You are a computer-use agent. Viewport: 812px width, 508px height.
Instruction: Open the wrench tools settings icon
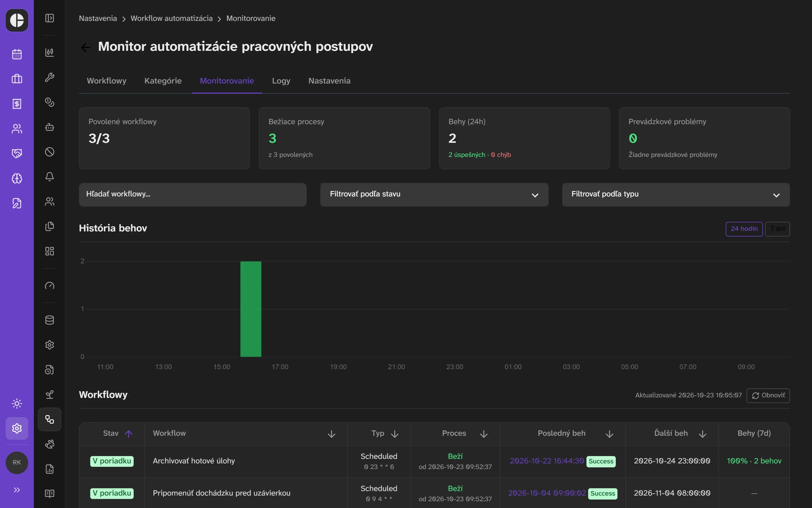pos(50,77)
